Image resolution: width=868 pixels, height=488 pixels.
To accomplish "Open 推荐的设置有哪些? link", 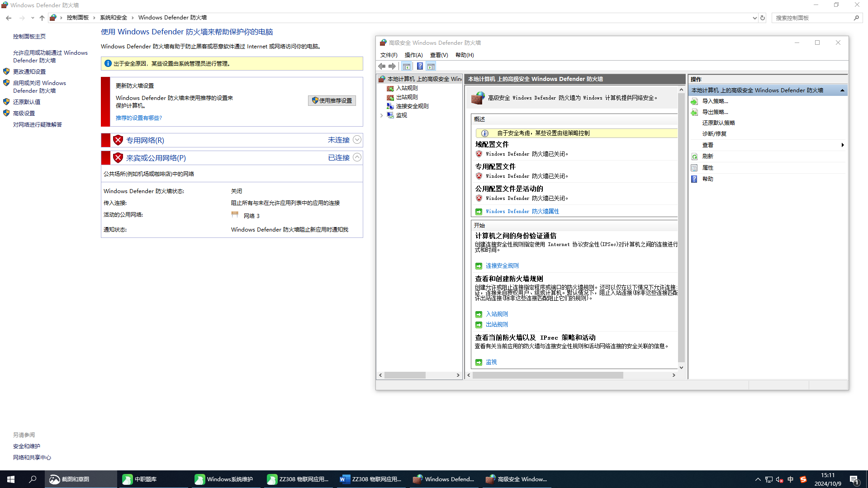I will [138, 118].
